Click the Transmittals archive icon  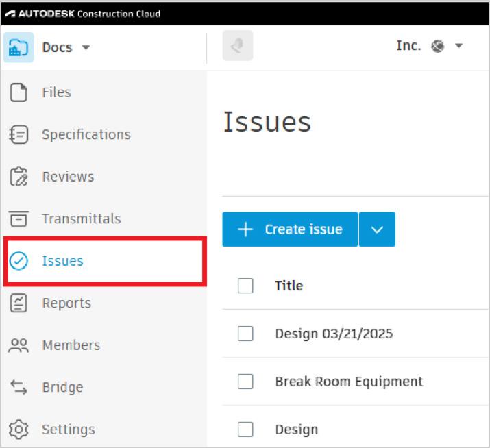pos(19,219)
